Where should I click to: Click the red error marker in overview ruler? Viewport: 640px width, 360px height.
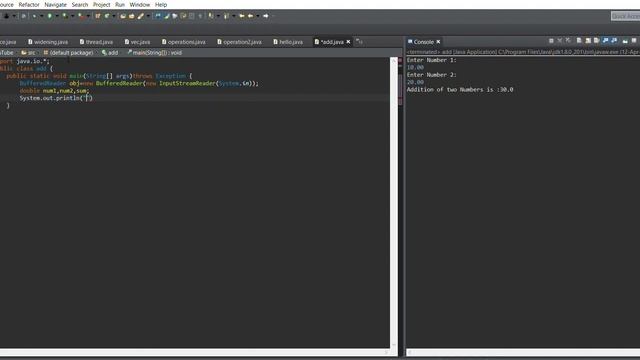coord(400,60)
